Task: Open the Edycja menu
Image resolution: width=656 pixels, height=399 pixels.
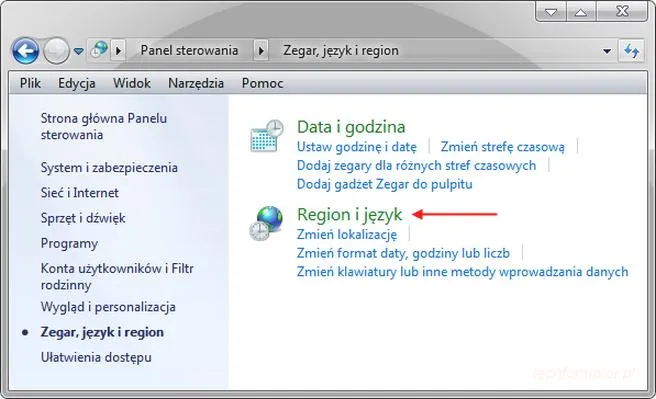Action: coord(77,83)
